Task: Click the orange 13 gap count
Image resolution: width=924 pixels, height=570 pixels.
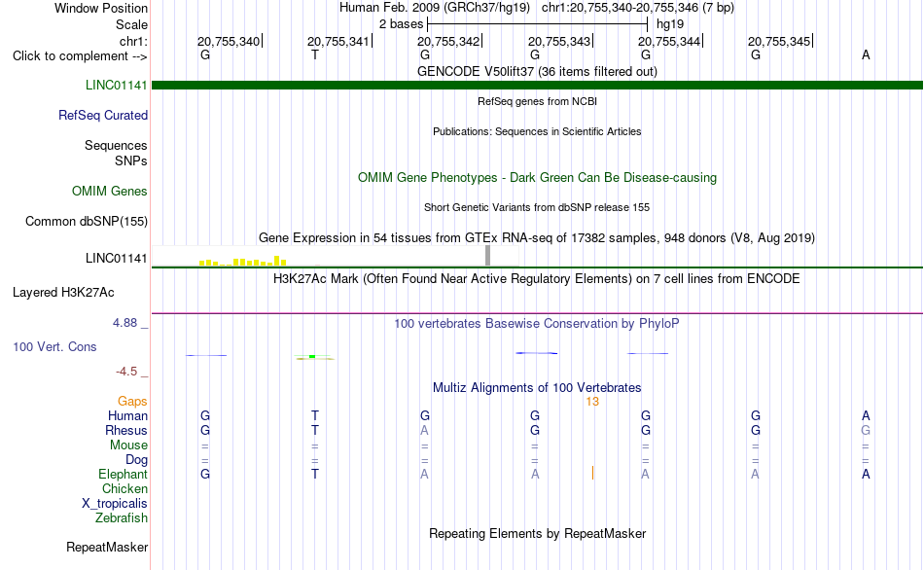Action: [x=592, y=402]
